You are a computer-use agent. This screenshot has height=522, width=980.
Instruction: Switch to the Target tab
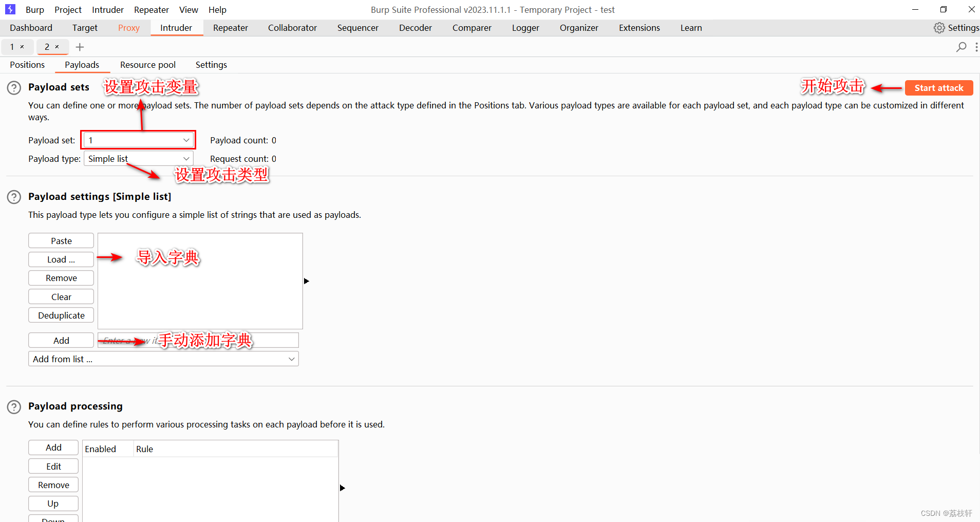click(85, 28)
